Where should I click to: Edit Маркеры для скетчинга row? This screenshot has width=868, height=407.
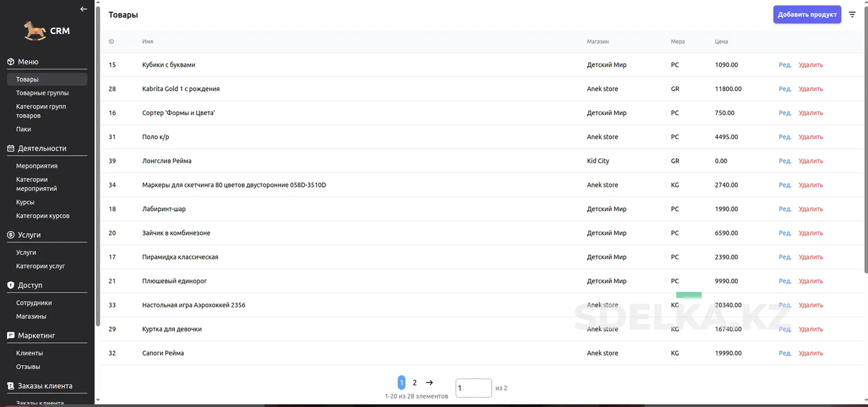[785, 185]
